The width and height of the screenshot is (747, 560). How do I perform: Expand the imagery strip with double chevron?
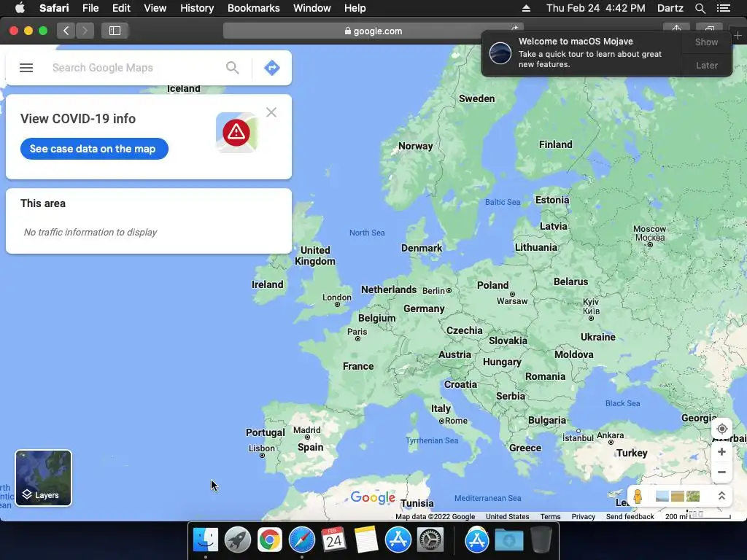pyautogui.click(x=721, y=496)
